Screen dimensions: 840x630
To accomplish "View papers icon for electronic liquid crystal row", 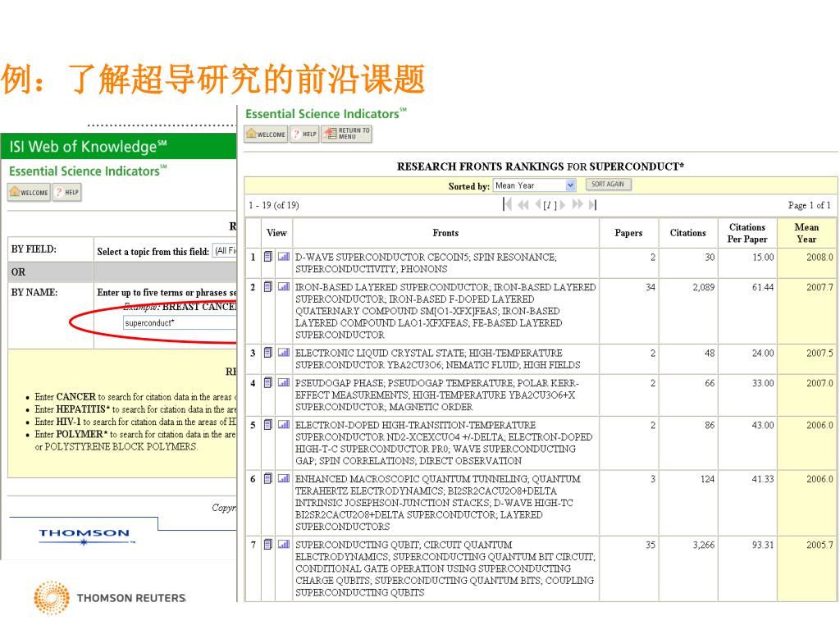I will [x=268, y=353].
